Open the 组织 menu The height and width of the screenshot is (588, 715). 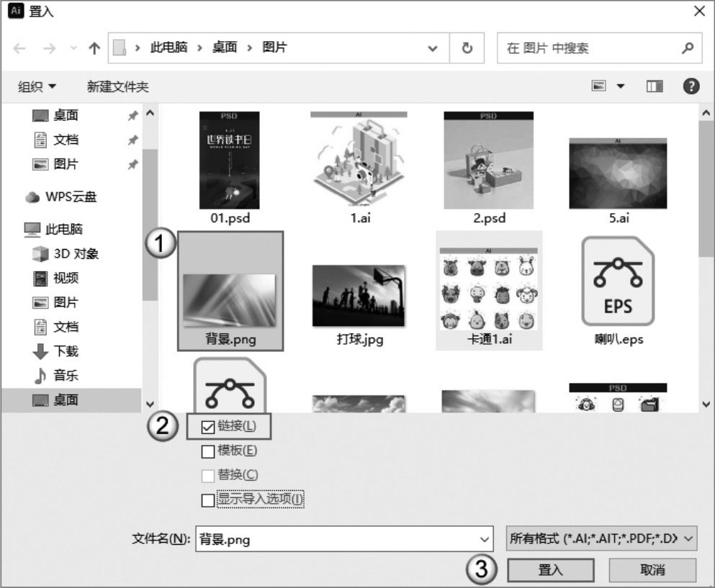pyautogui.click(x=37, y=86)
